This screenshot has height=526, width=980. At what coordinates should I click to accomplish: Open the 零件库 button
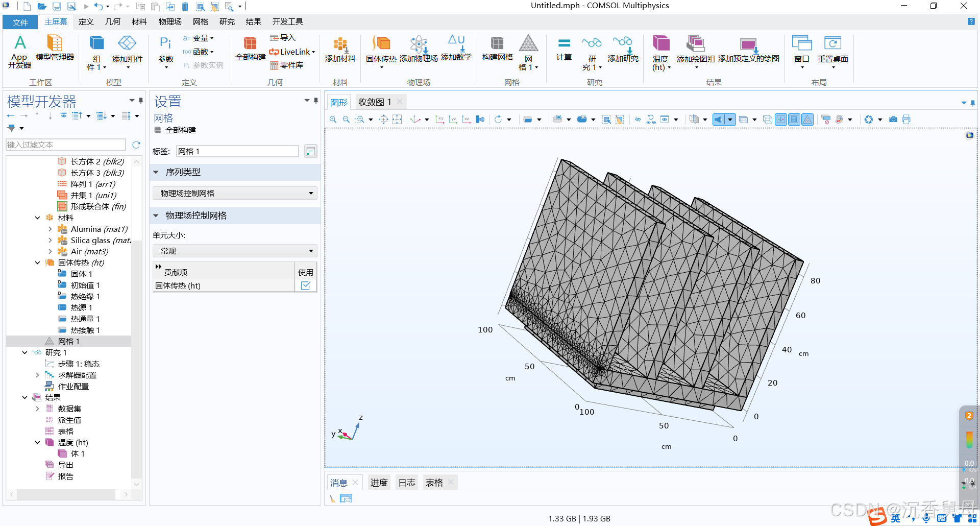(286, 65)
